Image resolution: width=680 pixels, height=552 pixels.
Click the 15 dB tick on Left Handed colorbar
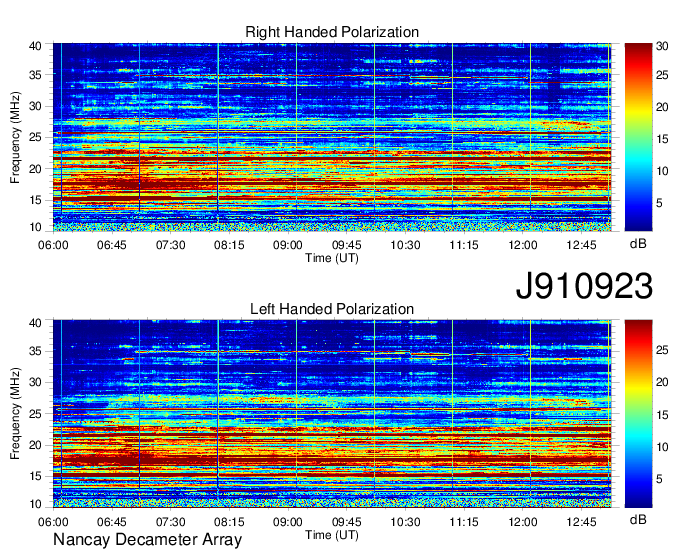(662, 415)
